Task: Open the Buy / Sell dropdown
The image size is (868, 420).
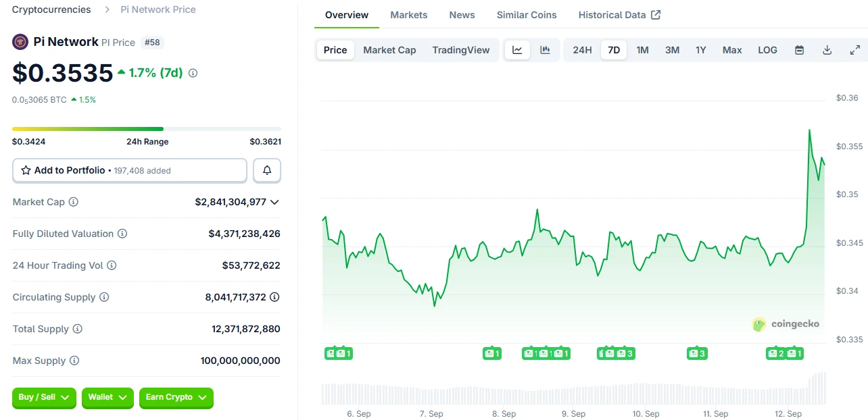Action: 43,398
